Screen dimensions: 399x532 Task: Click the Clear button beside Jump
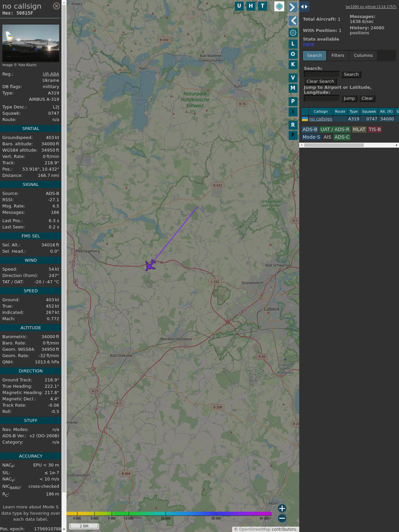[367, 98]
